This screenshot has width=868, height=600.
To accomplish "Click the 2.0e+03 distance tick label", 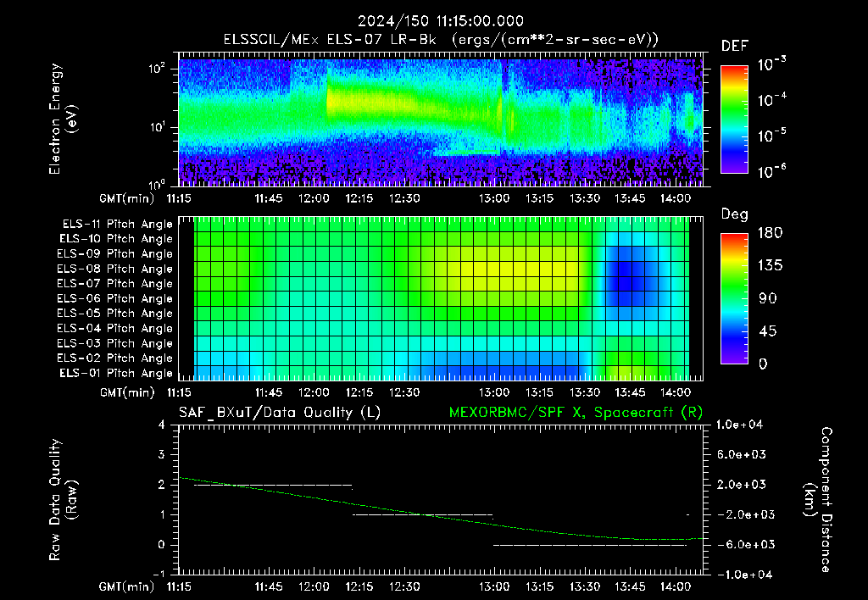I will pos(741,484).
